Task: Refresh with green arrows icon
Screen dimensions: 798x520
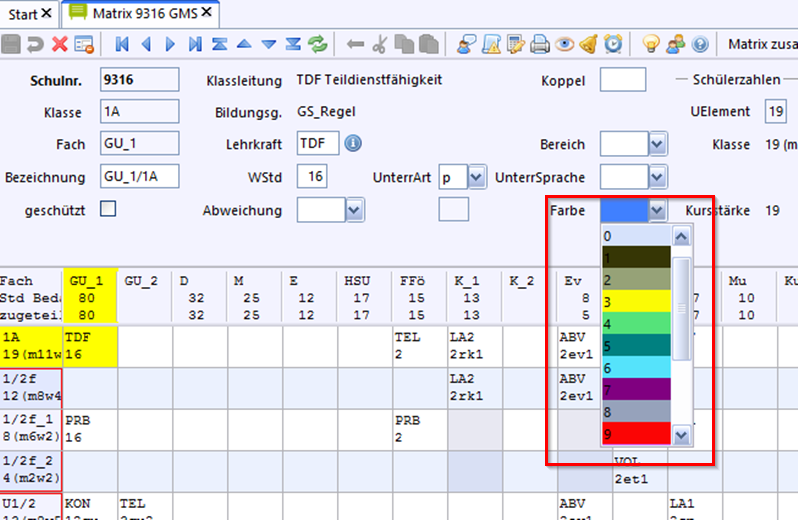Action: tap(318, 44)
